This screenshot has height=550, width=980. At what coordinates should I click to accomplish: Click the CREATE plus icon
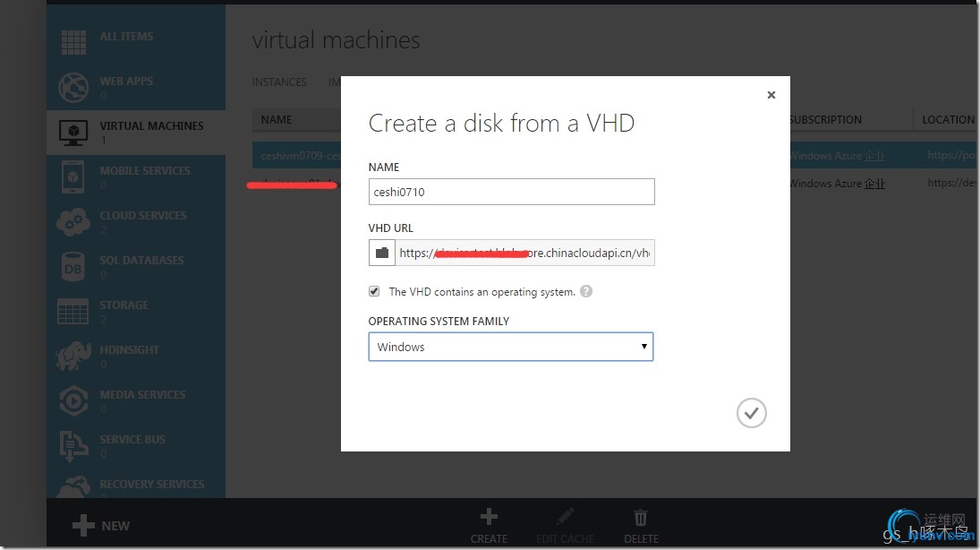489,517
